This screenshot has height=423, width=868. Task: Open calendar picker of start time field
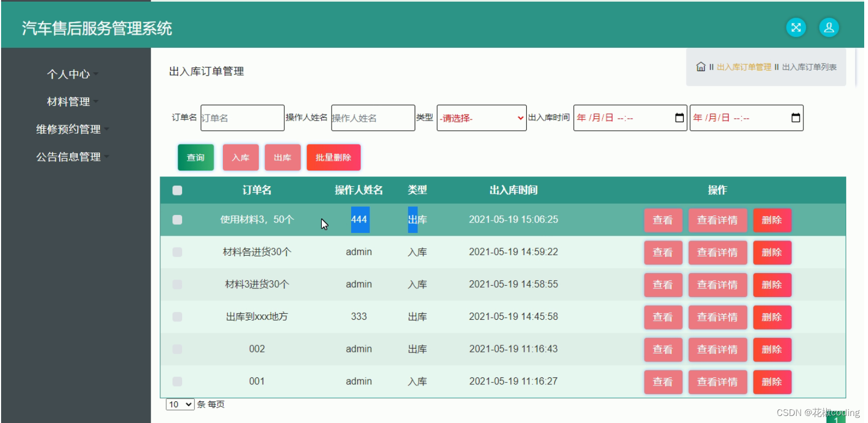679,118
